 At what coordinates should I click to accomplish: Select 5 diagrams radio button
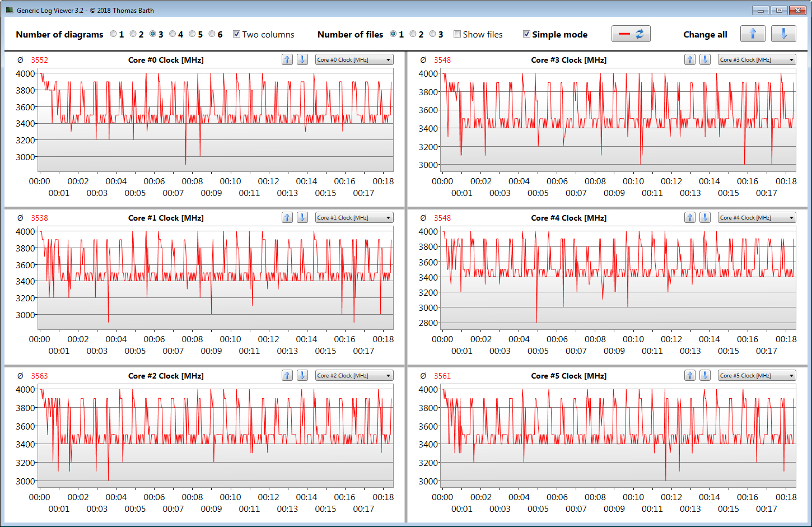[192, 34]
